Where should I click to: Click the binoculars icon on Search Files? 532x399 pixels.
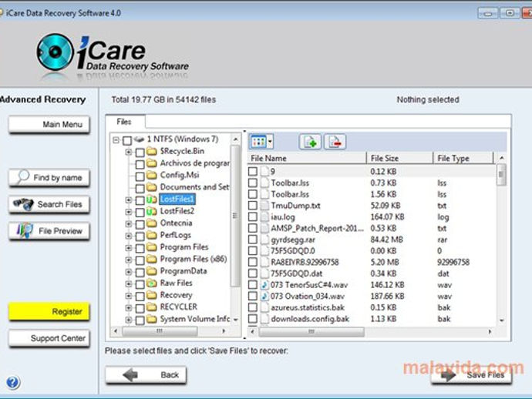tap(23, 204)
